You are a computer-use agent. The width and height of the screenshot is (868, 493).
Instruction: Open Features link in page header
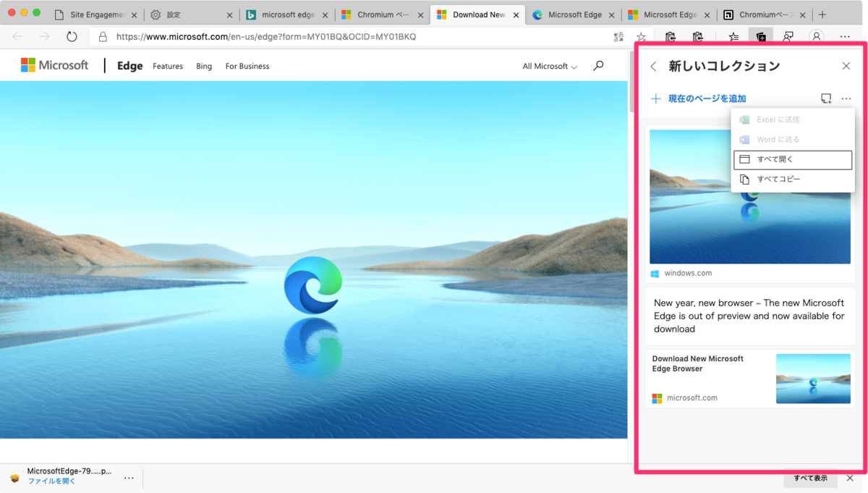pyautogui.click(x=168, y=66)
